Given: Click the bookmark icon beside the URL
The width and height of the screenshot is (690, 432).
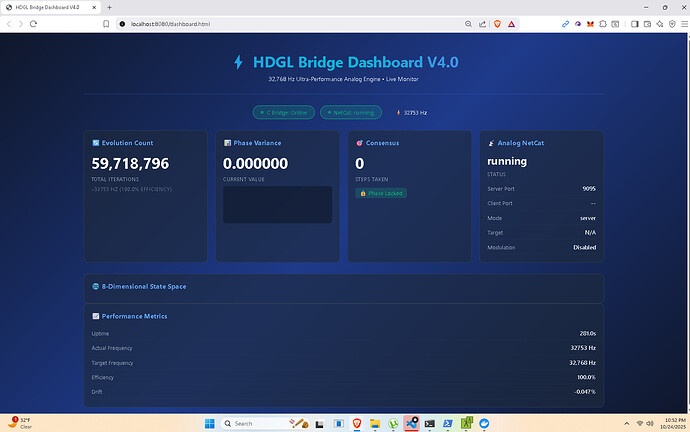Looking at the screenshot, I should pyautogui.click(x=106, y=23).
